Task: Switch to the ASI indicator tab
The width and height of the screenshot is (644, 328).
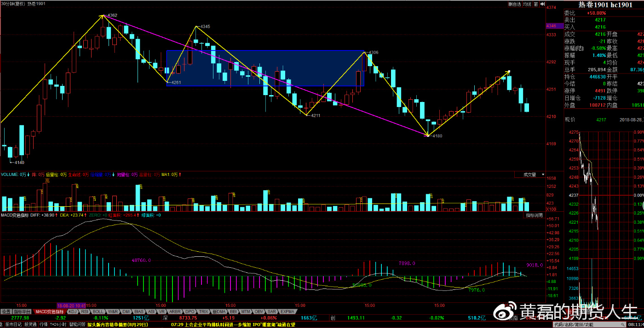Action: (x=151, y=311)
